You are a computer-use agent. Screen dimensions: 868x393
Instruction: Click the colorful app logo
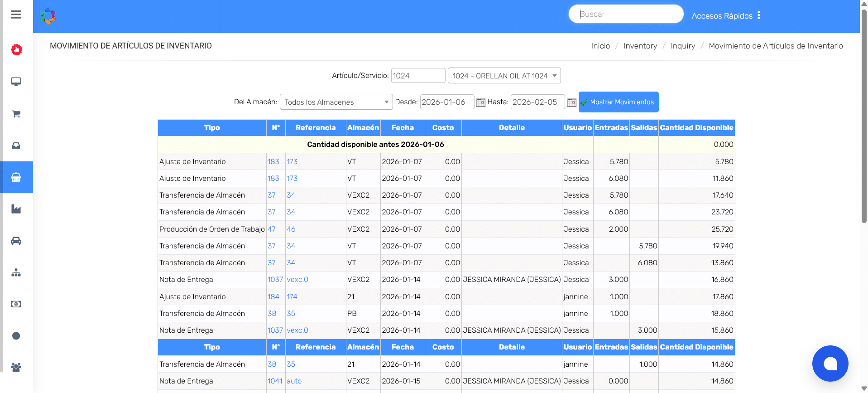[x=48, y=16]
